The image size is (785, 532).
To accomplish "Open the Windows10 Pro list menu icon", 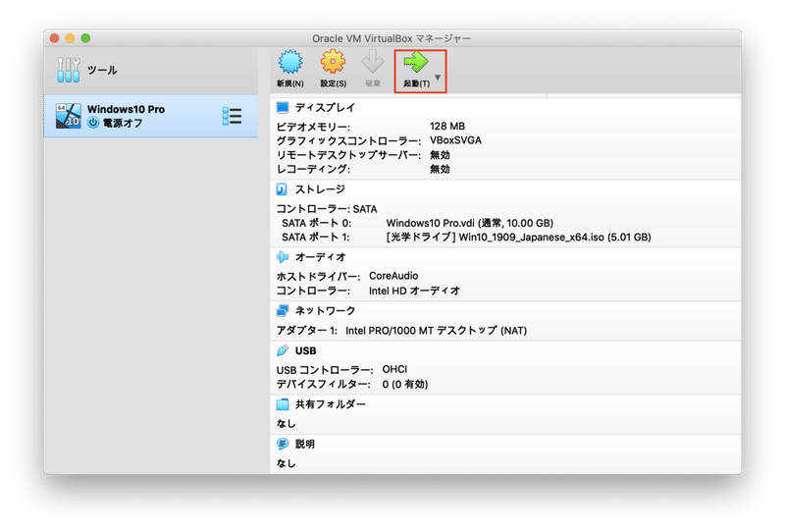I will point(233,116).
